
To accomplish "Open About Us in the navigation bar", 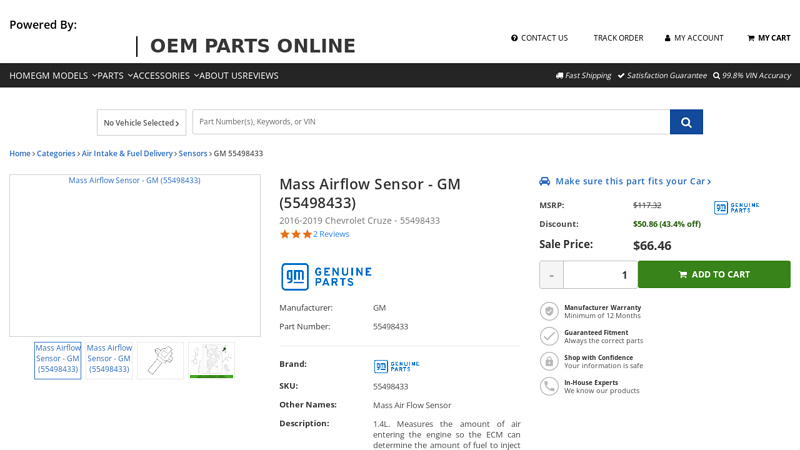I will 219,76.
